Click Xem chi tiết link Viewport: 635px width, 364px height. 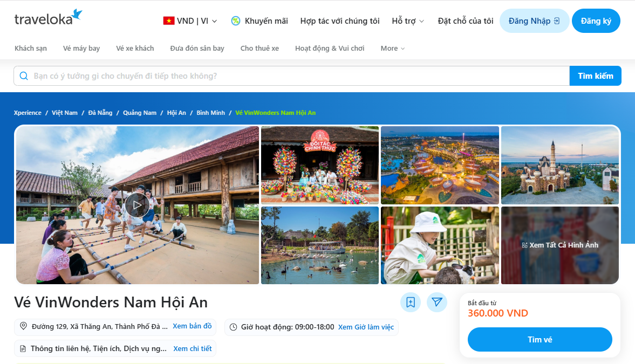(193, 348)
